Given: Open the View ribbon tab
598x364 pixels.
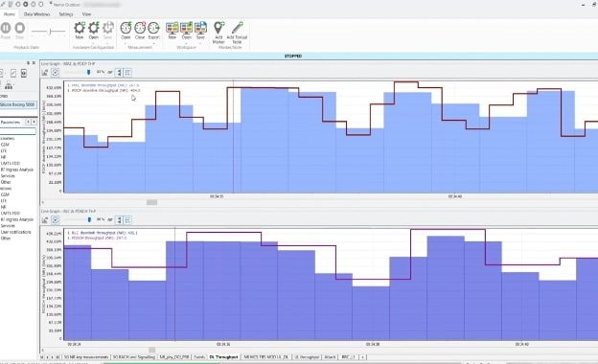Looking at the screenshot, I should (x=86, y=14).
